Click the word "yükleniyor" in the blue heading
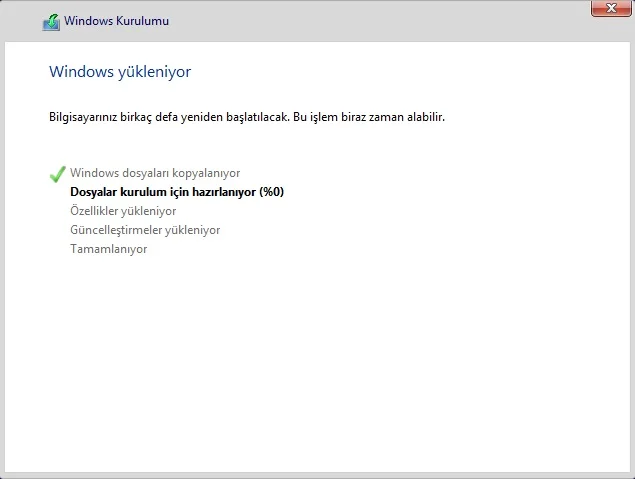The width and height of the screenshot is (635, 479). (x=155, y=72)
